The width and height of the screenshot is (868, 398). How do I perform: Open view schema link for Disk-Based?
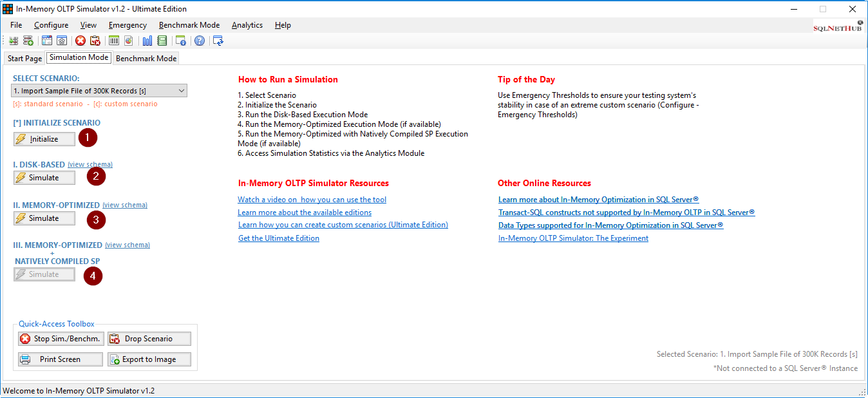point(90,164)
